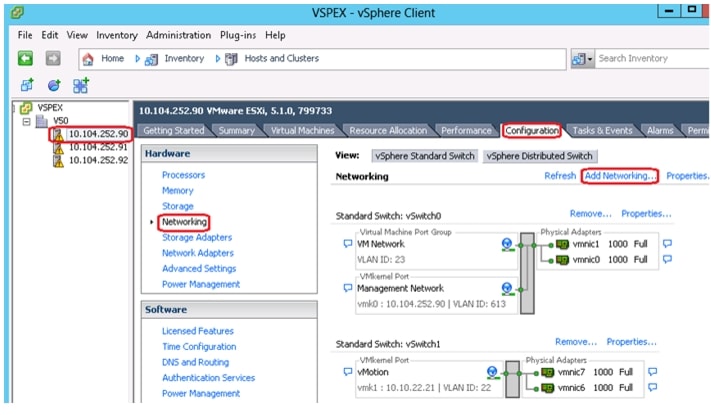Image resolution: width=711 pixels, height=415 pixels.
Task: Open DNS and Routing settings
Action: coord(195,362)
